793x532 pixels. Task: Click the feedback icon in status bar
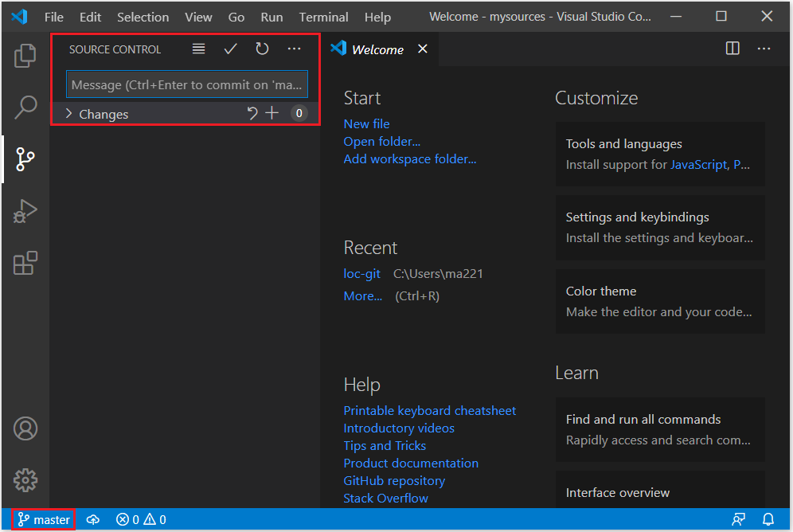tap(738, 519)
